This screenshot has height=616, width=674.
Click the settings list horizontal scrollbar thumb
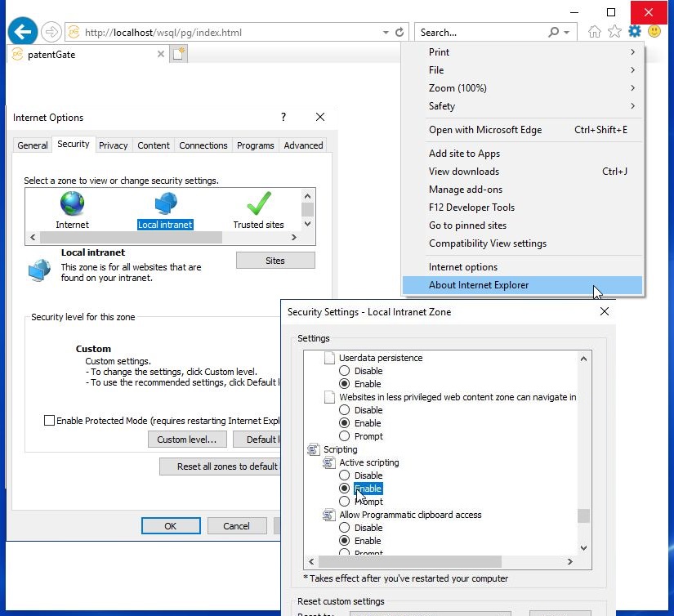point(410,561)
